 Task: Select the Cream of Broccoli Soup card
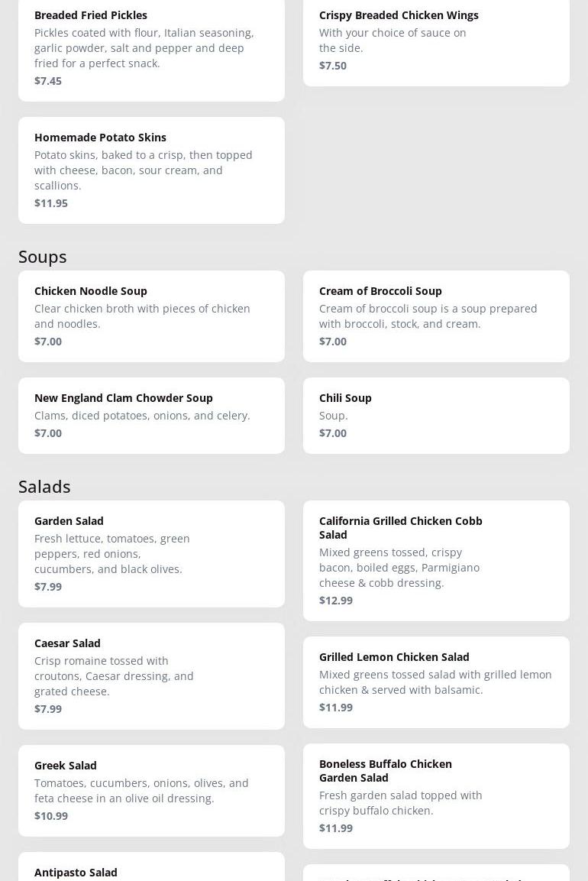(436, 316)
